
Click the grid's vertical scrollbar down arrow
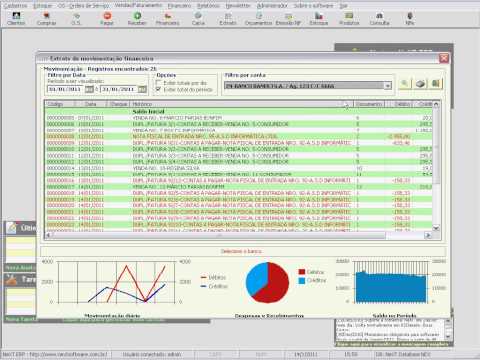click(436, 228)
